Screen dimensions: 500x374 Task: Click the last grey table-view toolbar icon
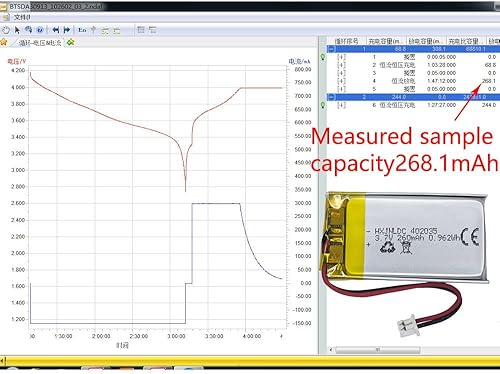coord(152,30)
